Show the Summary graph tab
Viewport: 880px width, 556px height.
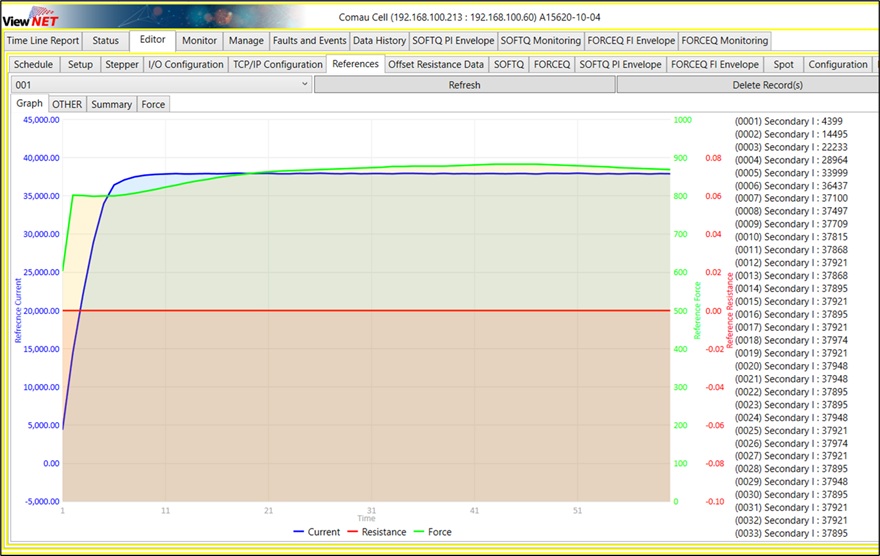[x=111, y=104]
